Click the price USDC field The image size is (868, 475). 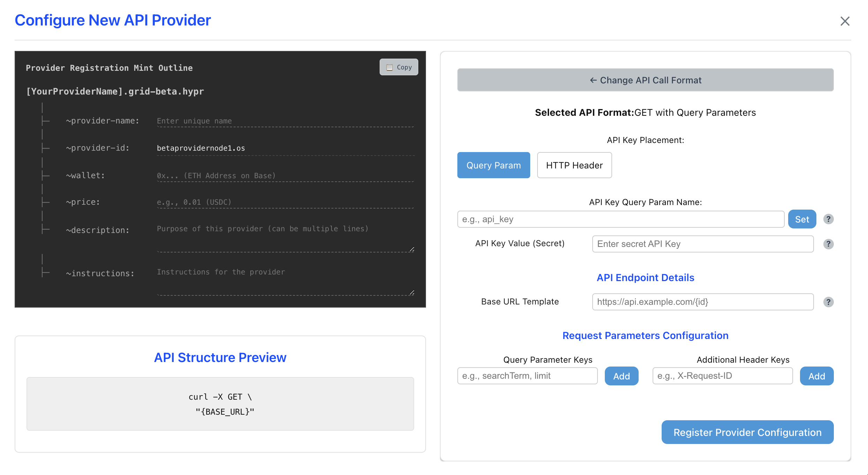point(285,202)
